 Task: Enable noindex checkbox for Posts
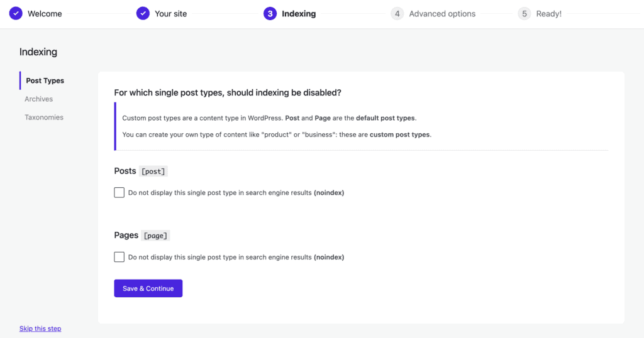click(119, 192)
